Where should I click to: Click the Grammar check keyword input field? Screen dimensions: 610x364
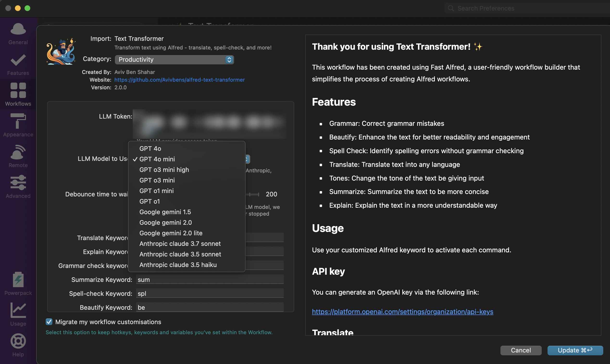[265, 265]
